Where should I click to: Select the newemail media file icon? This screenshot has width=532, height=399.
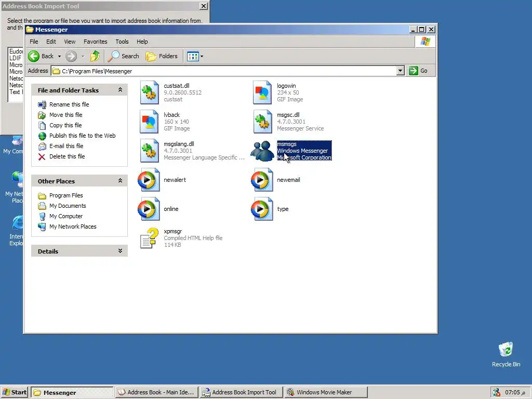pyautogui.click(x=262, y=180)
